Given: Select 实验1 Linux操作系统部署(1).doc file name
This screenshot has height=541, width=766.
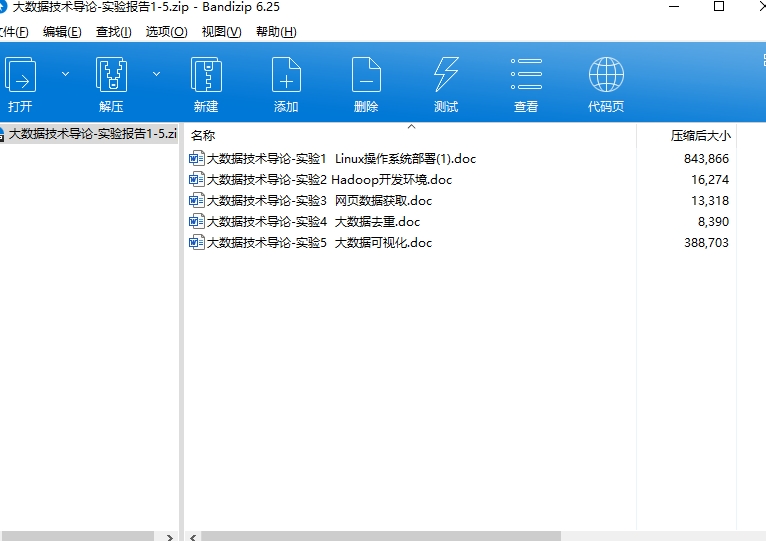Looking at the screenshot, I should point(341,158).
